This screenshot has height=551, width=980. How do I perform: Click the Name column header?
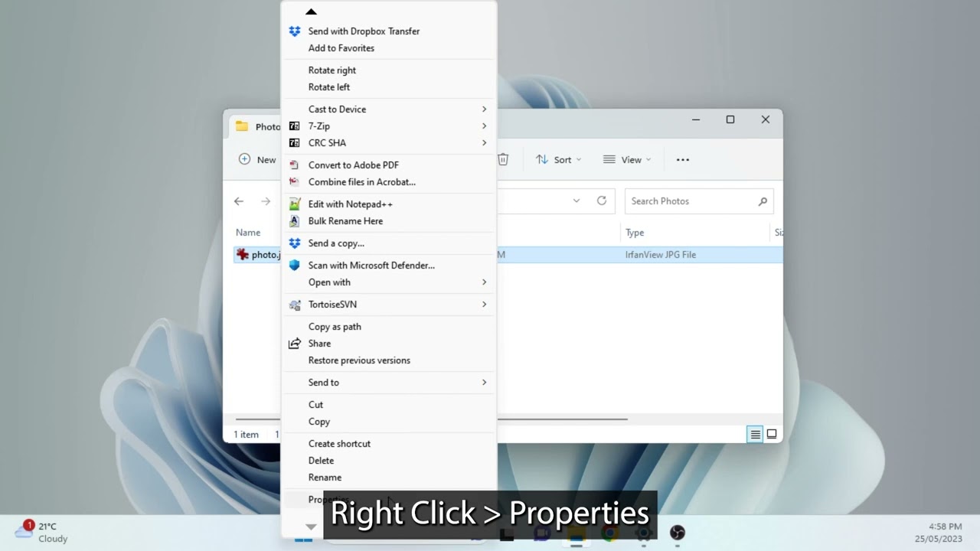pos(248,233)
